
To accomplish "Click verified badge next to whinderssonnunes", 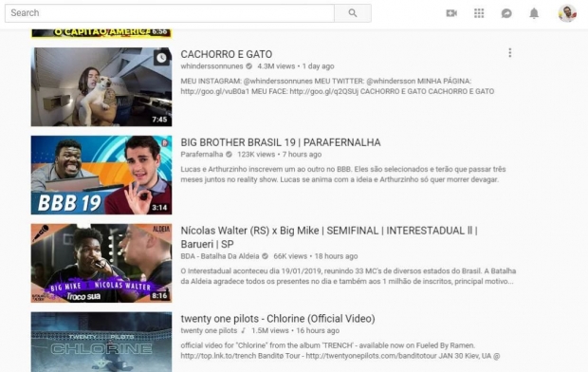I will click(x=249, y=66).
